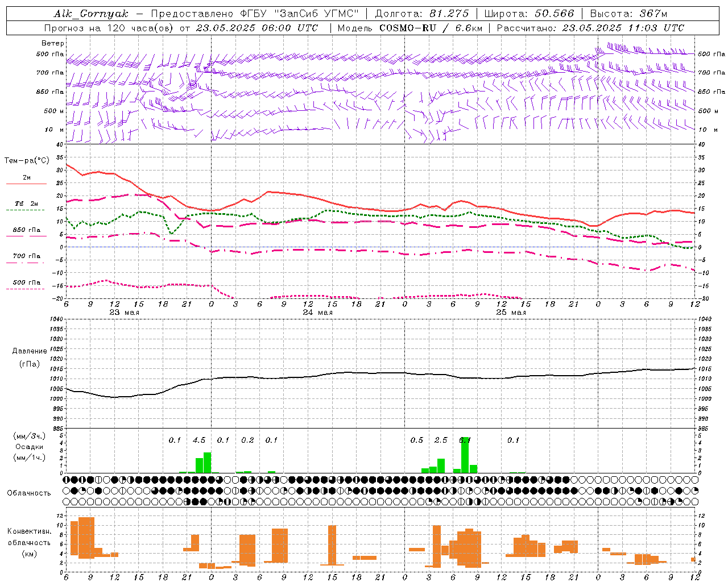Screen dimensions: 728x582
Task: Click the provider text ФГБУ "ЗапСиб УГМС"
Action: point(300,14)
